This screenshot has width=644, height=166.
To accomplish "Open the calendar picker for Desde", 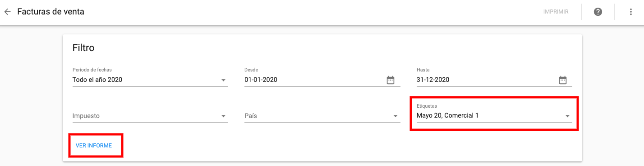I will (391, 80).
